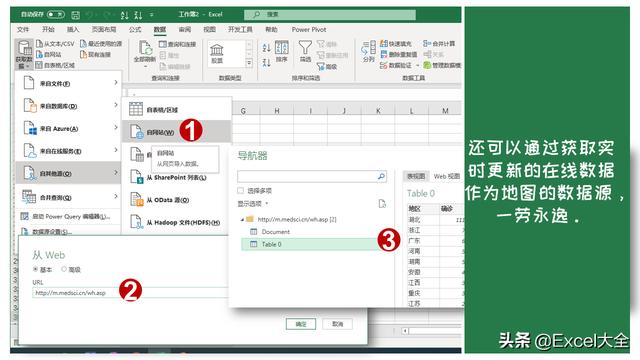Click the 删除重复值 icon
The image size is (640, 360).
tap(384, 54)
